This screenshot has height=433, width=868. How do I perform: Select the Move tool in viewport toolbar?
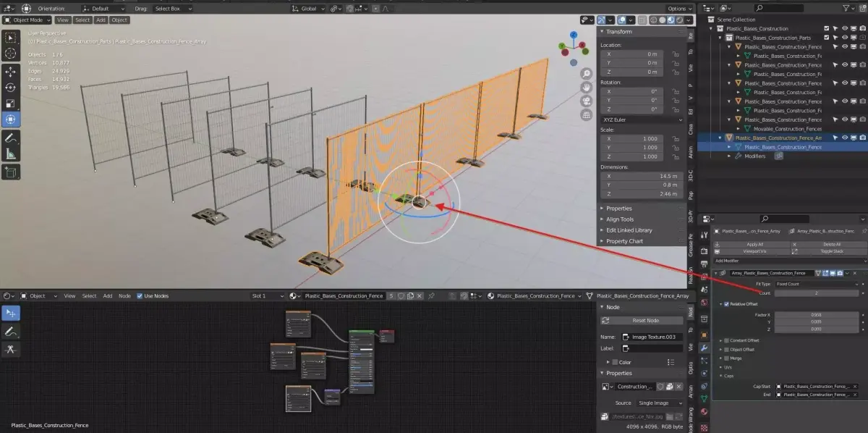pyautogui.click(x=11, y=72)
